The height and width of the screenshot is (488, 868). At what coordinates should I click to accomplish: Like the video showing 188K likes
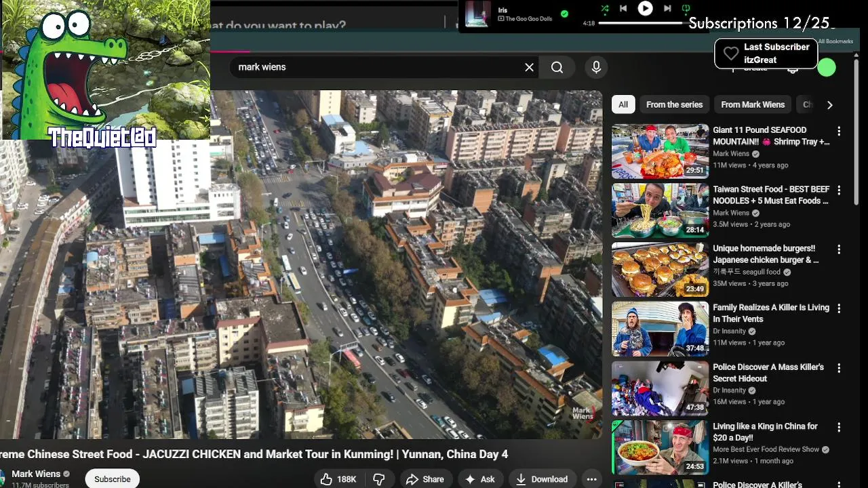coord(338,479)
